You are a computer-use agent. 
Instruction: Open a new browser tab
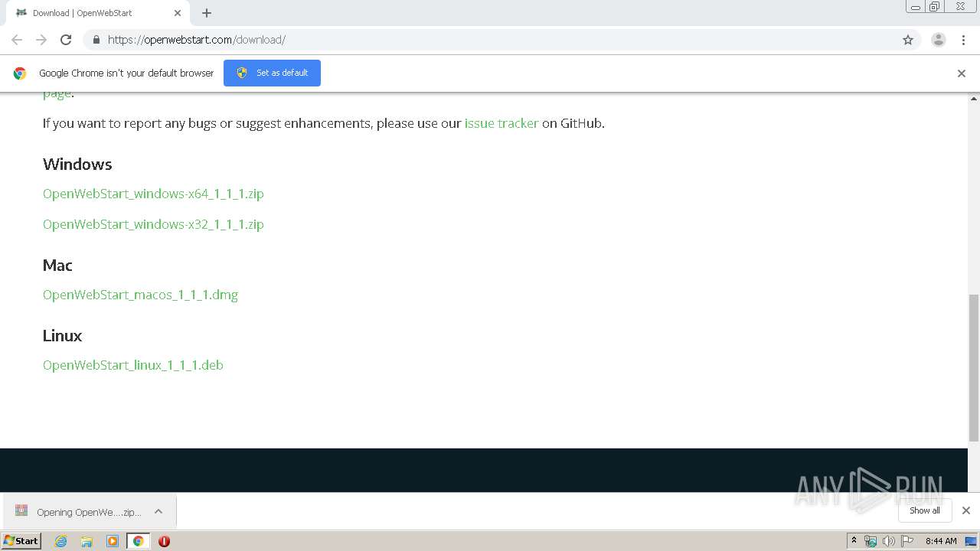[207, 13]
